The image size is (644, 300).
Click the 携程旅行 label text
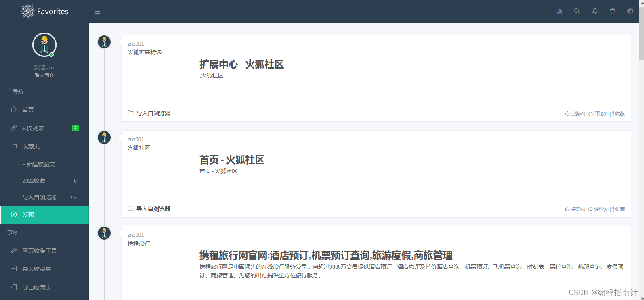[139, 244]
